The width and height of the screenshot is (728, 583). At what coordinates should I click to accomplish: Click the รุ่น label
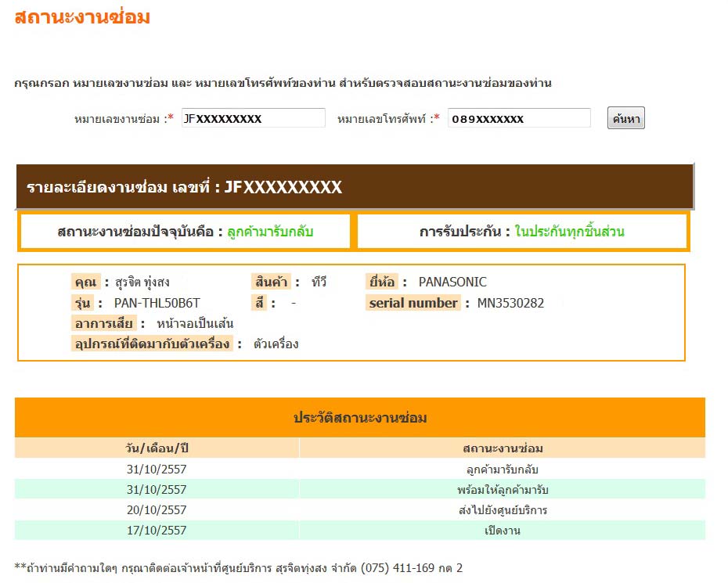click(x=83, y=303)
